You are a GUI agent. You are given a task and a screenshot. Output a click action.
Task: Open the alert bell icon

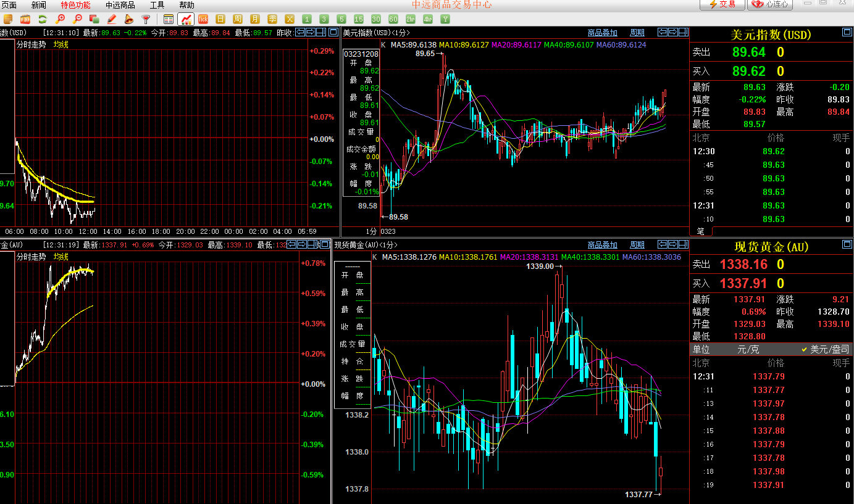pyautogui.click(x=129, y=19)
